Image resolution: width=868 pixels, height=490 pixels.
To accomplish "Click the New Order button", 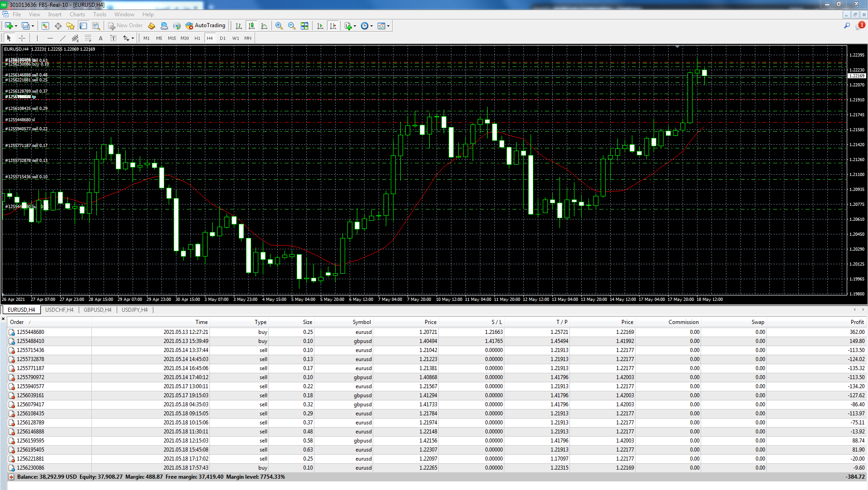I will (x=125, y=26).
